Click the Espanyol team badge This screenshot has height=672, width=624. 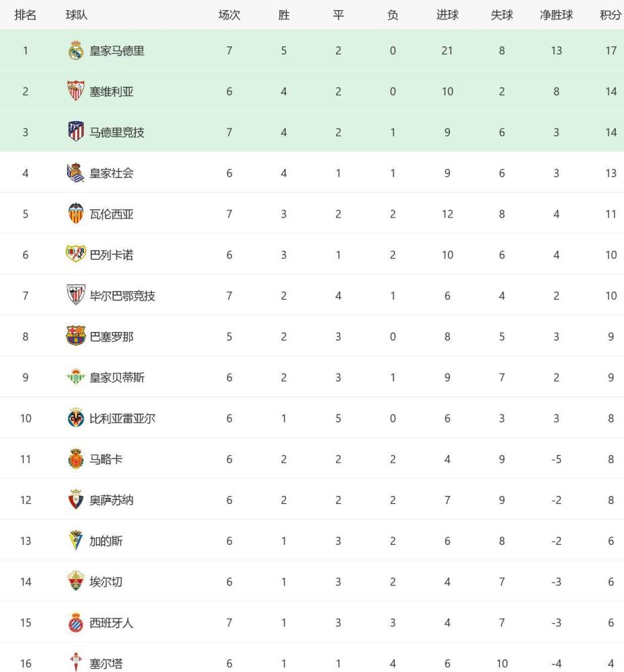76,622
